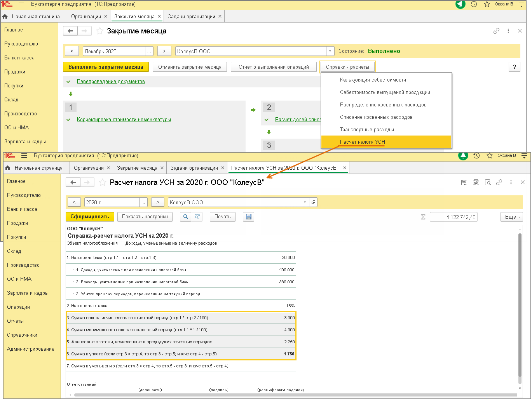This screenshot has height=400, width=532.
Task: Open Администрирование section in the bottom window sidebar
Action: tap(31, 349)
